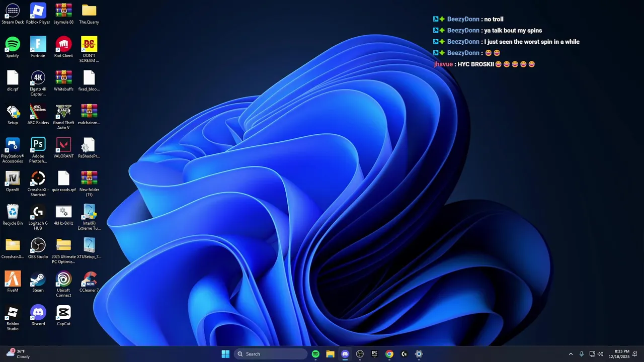Select the FiveM desktop icon
644x362 pixels.
click(x=13, y=282)
